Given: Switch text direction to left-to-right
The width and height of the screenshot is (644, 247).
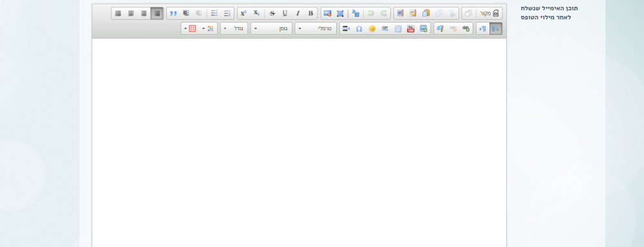Looking at the screenshot, I should click(x=482, y=29).
